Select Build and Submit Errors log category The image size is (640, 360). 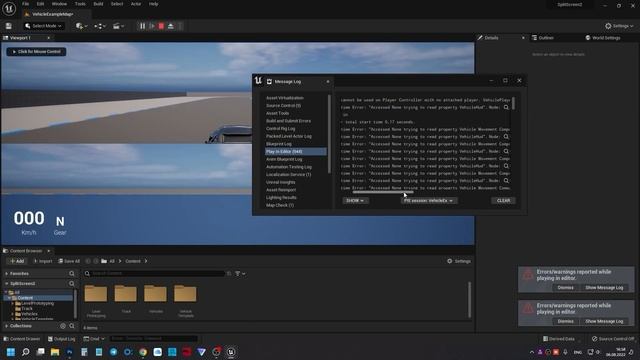(x=288, y=121)
